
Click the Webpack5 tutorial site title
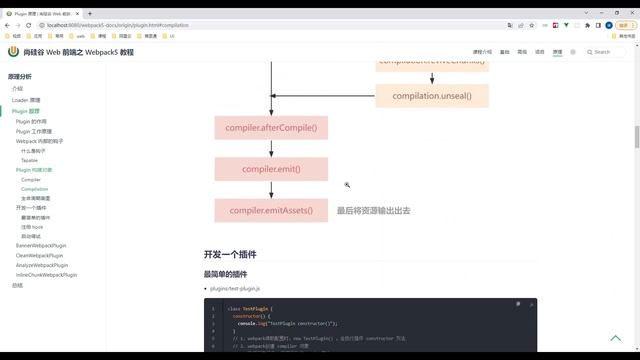[x=78, y=52]
